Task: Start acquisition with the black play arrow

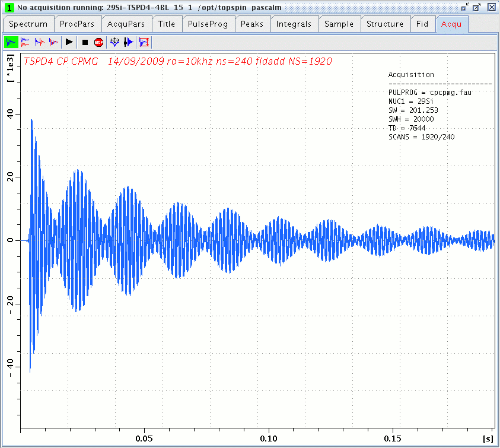Action: coord(69,42)
